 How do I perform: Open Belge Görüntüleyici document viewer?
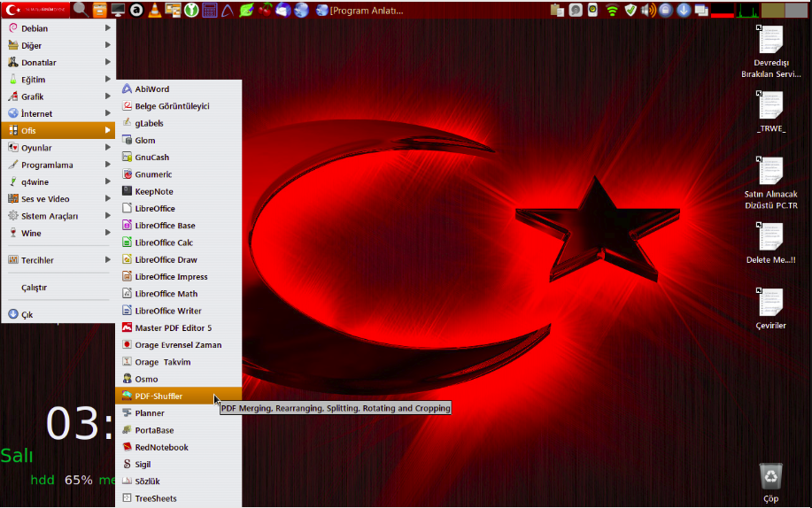pos(179,106)
